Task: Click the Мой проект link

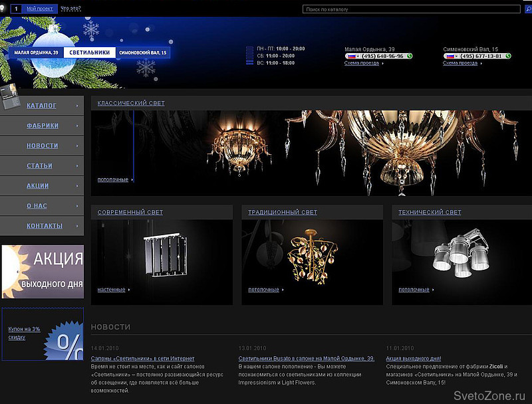Action: [38, 9]
